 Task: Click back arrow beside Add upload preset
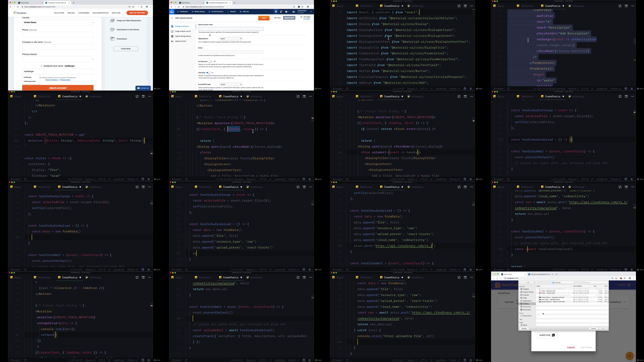pyautogui.click(x=172, y=18)
